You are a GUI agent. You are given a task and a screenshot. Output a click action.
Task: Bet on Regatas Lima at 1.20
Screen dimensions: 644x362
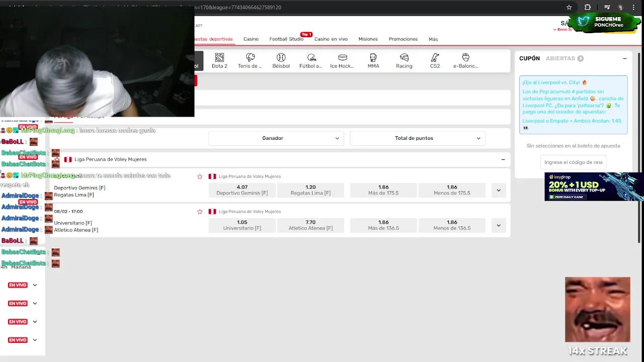click(x=310, y=190)
